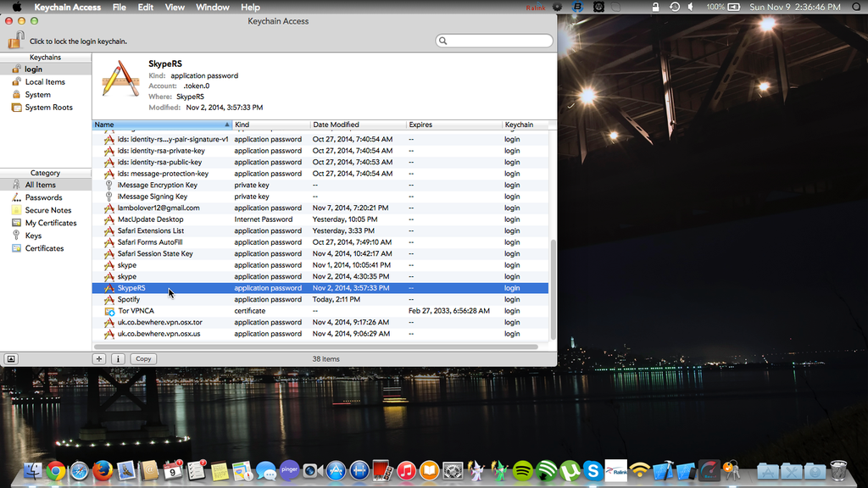Launch Google Chrome from the Dock

click(55, 471)
